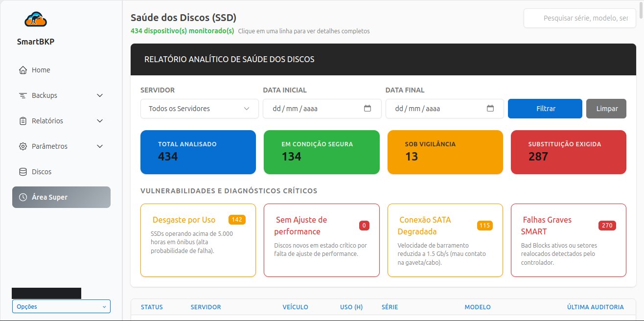Open the Conexão SATA Degradada card

pyautogui.click(x=445, y=240)
